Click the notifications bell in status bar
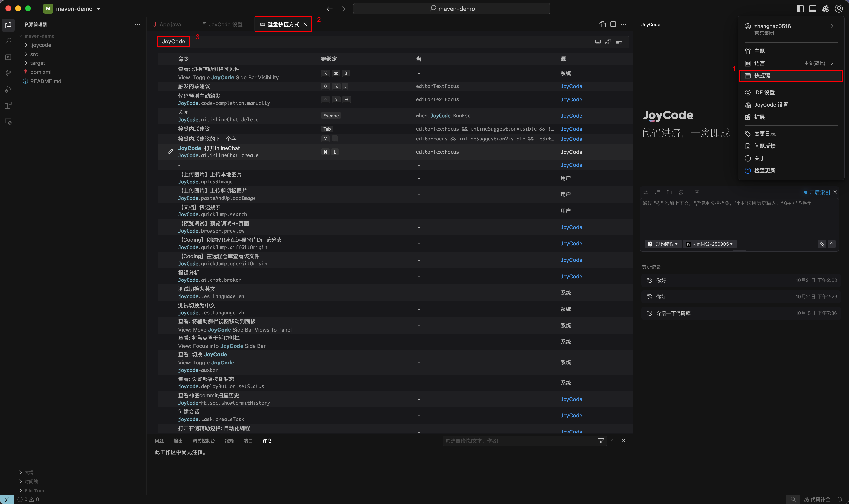 pos(840,499)
